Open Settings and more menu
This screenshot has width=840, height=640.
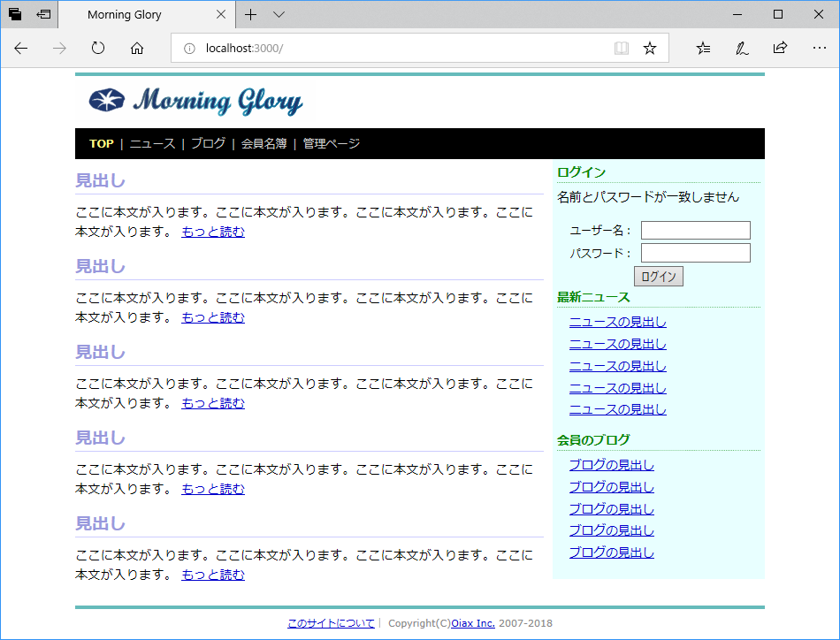820,49
